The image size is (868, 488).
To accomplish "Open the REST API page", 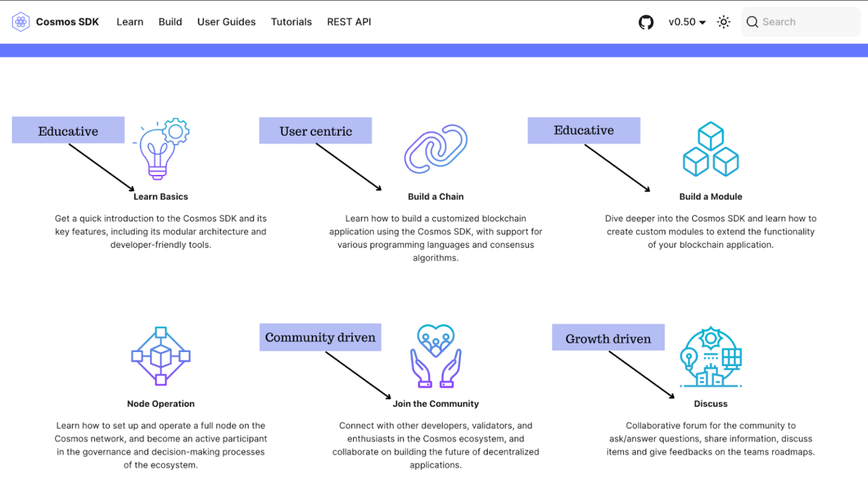I will tap(349, 21).
